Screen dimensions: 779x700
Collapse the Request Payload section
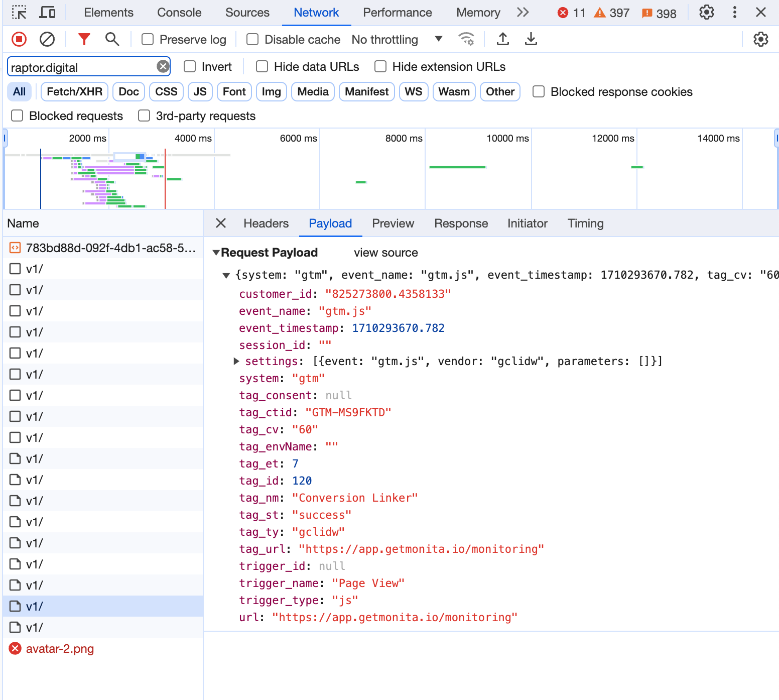coord(216,253)
